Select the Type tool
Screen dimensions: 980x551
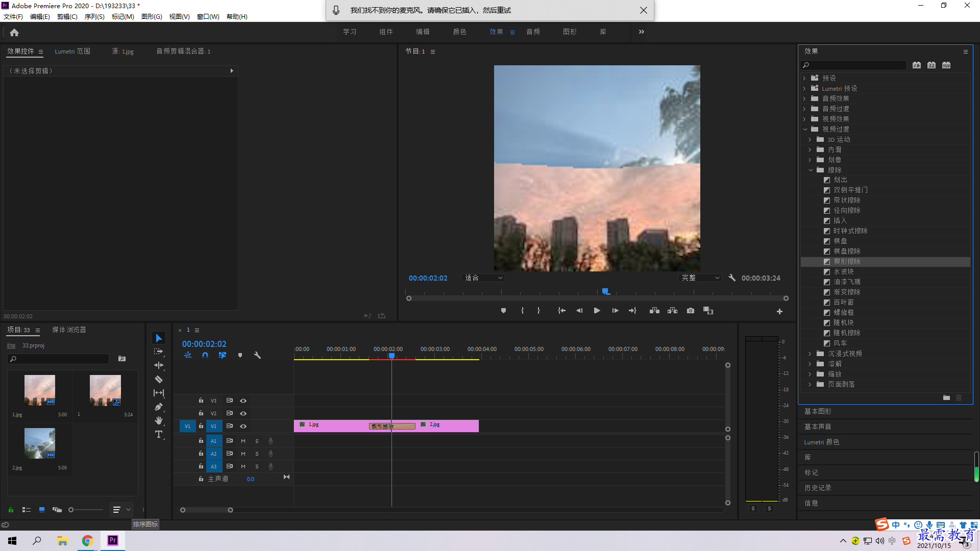click(159, 434)
